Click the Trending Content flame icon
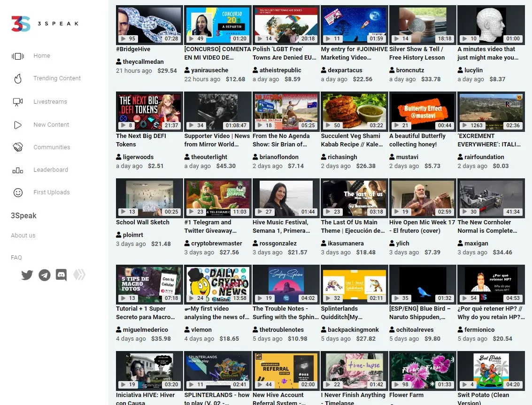This screenshot has height=405, width=532. click(18, 78)
